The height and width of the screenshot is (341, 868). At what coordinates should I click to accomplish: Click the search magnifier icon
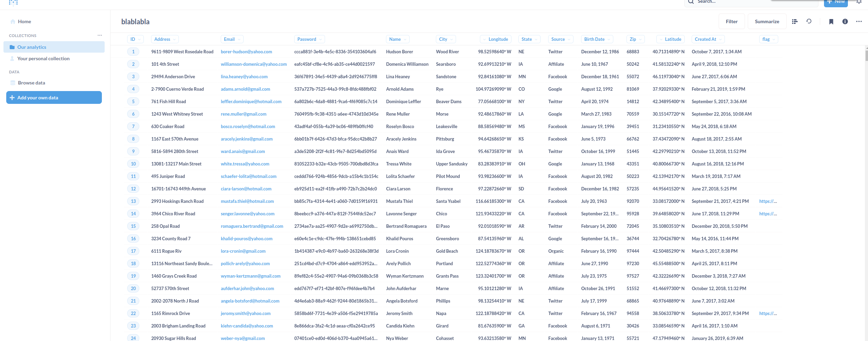click(691, 2)
